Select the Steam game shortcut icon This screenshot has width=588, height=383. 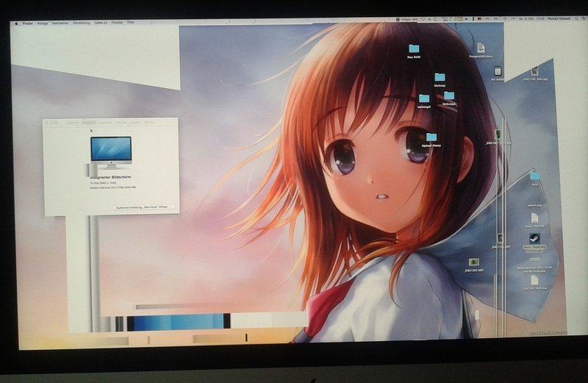(x=534, y=239)
